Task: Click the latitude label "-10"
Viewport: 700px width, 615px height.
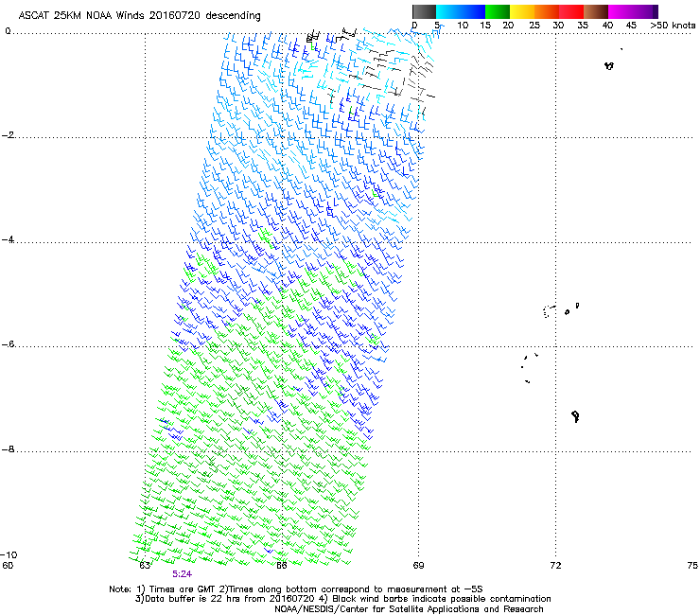Action: click(9, 555)
